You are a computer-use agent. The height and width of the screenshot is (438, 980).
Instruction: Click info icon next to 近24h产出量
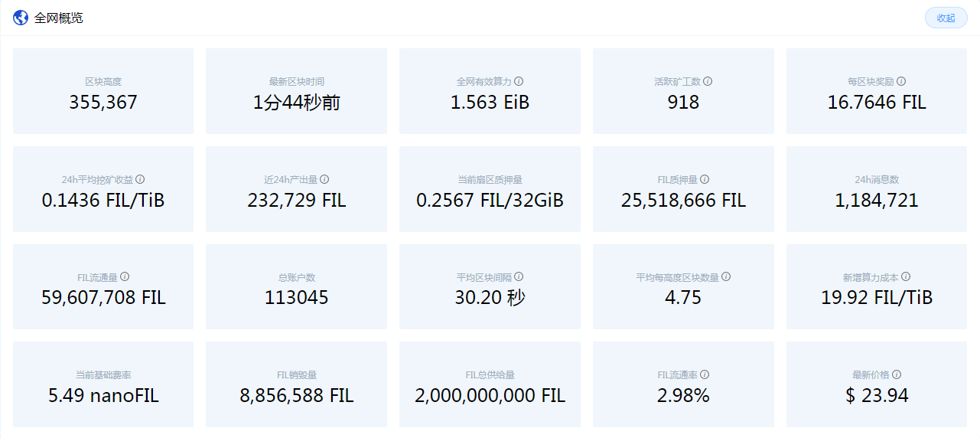(x=324, y=179)
